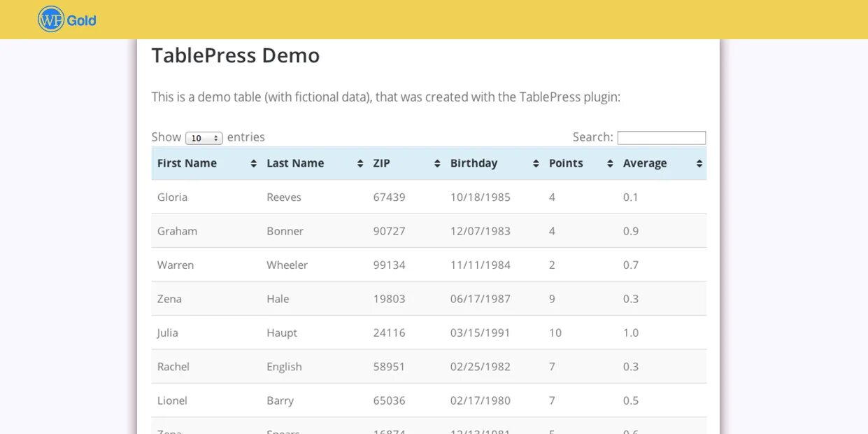Open the Show entries count dropdown
The image size is (868, 434).
pyautogui.click(x=204, y=138)
